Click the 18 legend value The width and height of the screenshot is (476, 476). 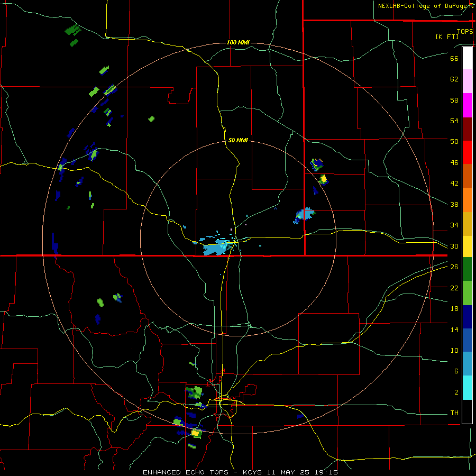[454, 309]
